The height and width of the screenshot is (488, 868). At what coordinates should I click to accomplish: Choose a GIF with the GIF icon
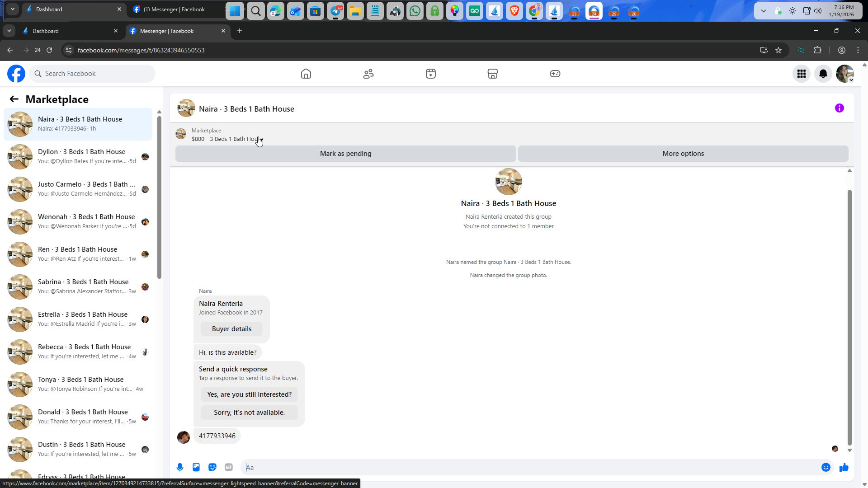(x=229, y=467)
